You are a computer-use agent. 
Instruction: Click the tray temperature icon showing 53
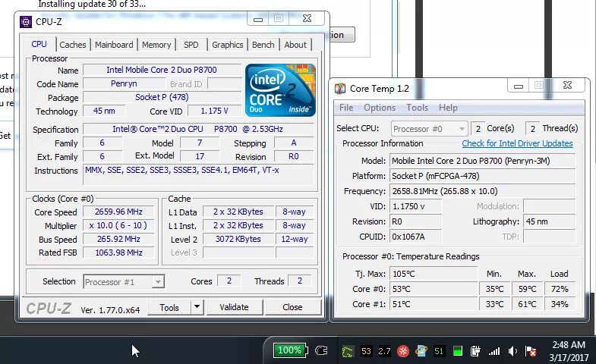pos(366,351)
